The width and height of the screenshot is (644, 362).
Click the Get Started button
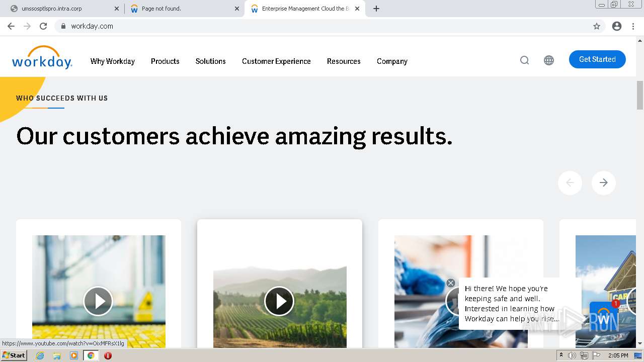(597, 59)
